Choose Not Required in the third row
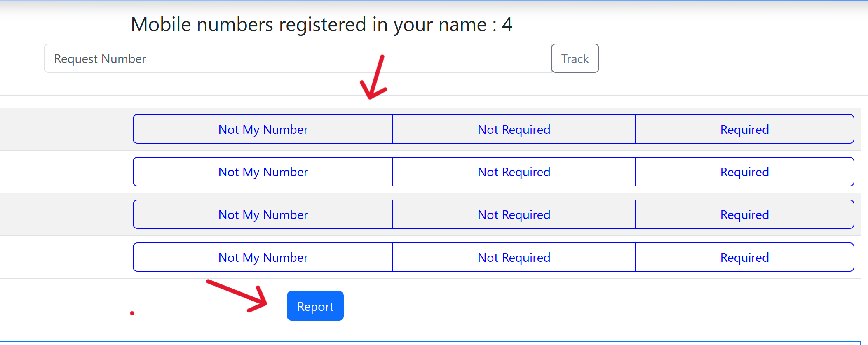 (x=514, y=214)
